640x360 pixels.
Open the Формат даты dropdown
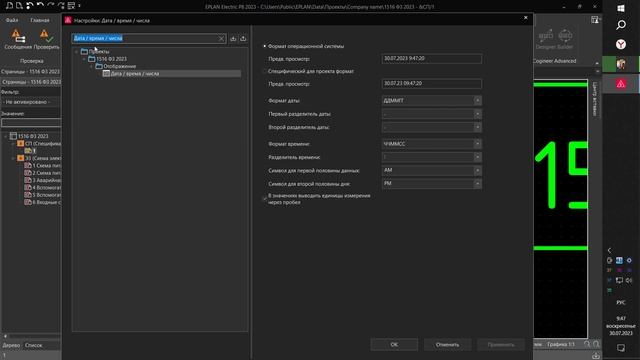431,100
